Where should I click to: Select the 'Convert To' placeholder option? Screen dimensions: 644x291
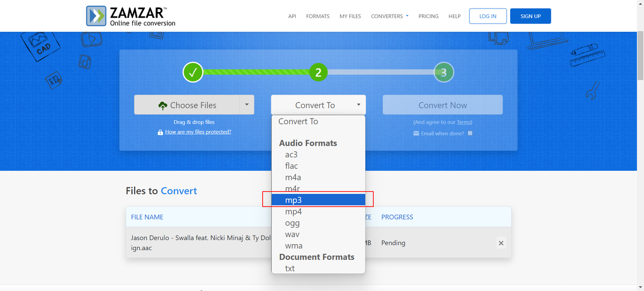pyautogui.click(x=318, y=122)
